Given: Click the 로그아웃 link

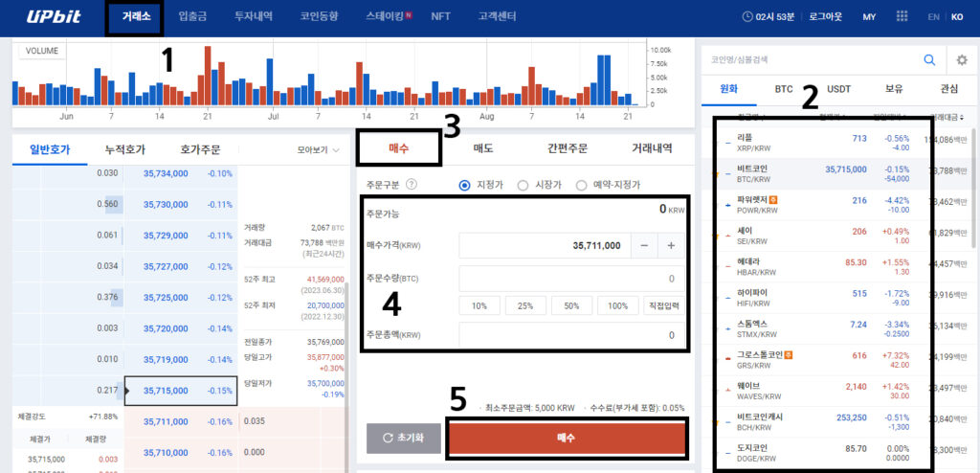Looking at the screenshot, I should tap(825, 17).
